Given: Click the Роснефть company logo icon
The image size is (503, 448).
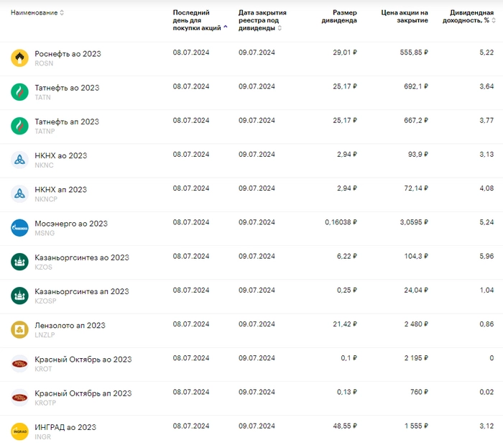Looking at the screenshot, I should click(19, 58).
